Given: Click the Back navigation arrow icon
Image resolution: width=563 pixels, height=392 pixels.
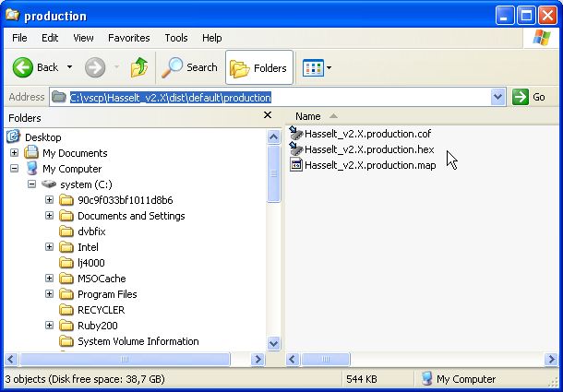Looking at the screenshot, I should point(24,67).
